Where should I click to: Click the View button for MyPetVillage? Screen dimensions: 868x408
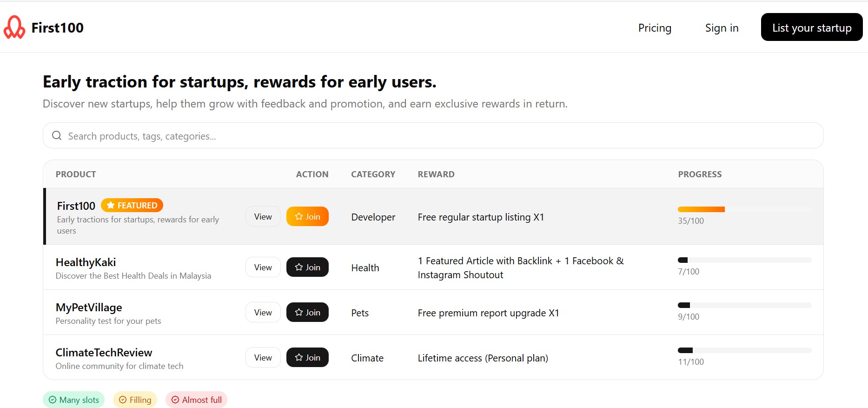[263, 313]
